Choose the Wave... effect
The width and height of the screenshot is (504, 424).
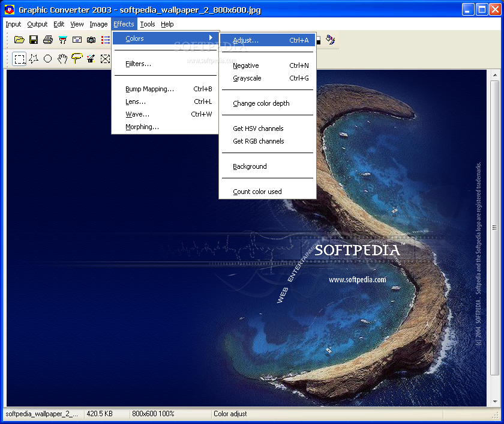tap(164, 114)
